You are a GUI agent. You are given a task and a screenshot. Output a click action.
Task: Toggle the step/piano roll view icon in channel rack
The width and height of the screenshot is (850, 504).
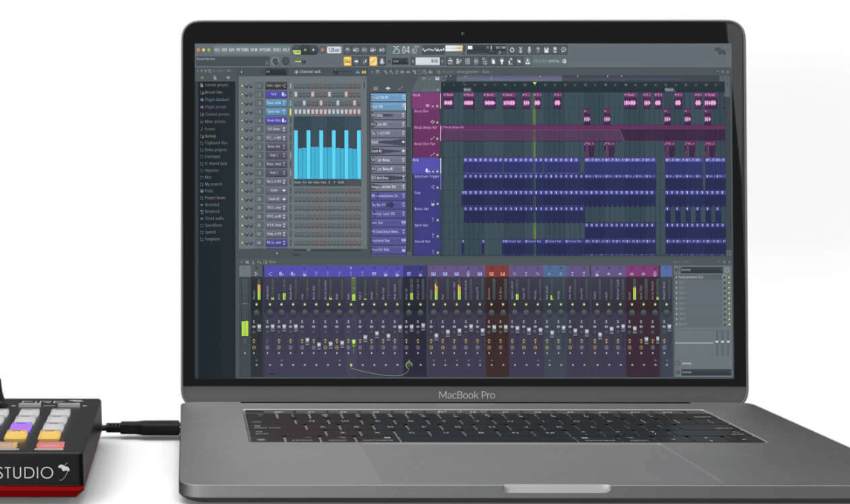click(364, 71)
